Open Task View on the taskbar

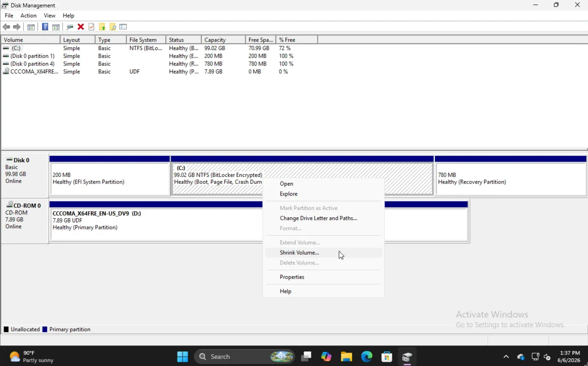306,356
